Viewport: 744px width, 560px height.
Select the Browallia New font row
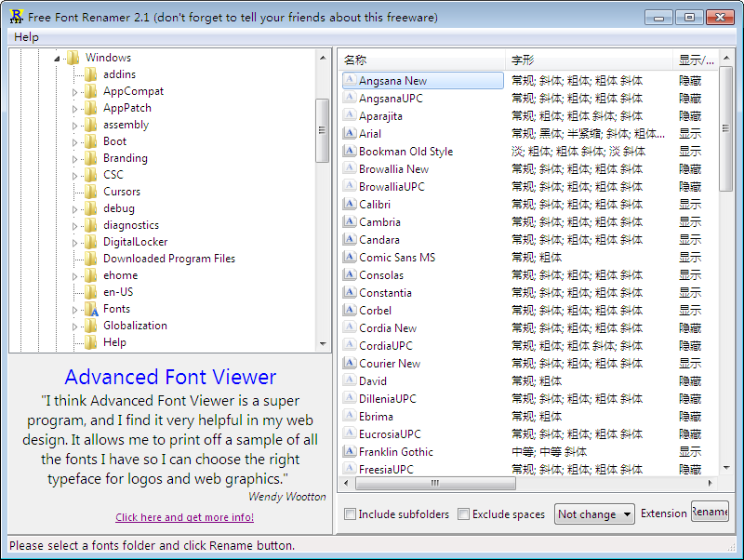click(528, 168)
